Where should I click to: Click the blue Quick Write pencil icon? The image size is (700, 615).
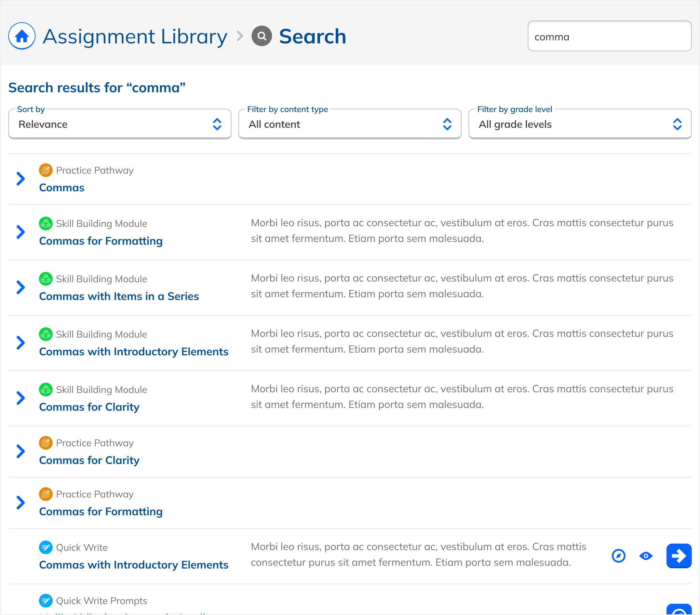pos(45,547)
